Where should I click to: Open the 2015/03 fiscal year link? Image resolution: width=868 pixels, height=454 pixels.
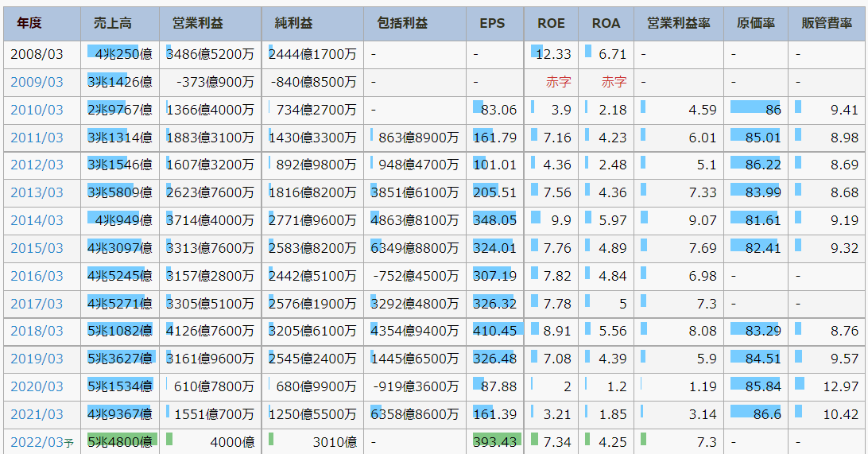click(x=37, y=248)
